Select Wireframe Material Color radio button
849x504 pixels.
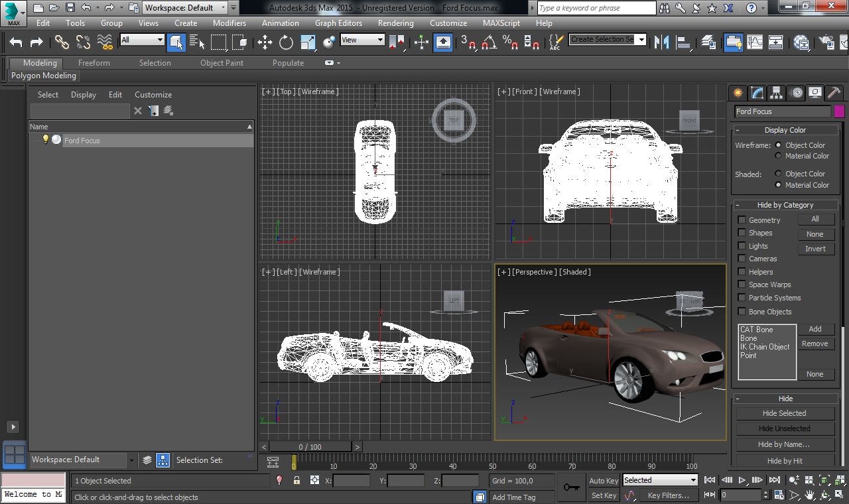tap(778, 156)
